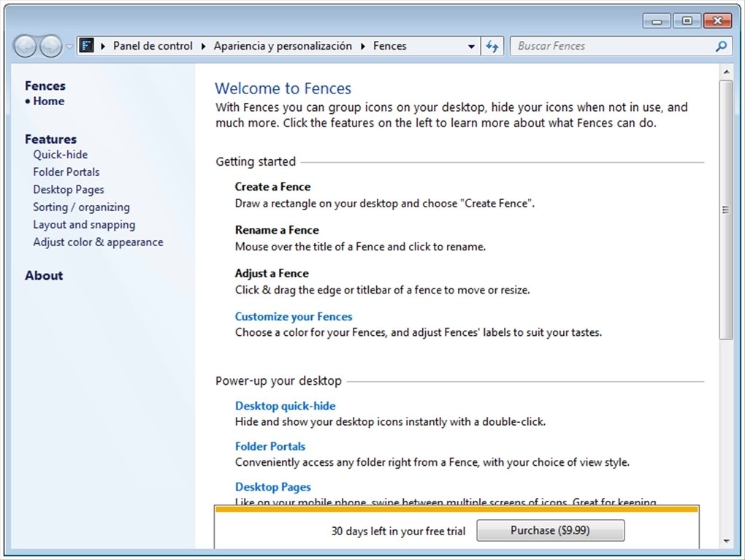Open Adjust color & appearance settings
Viewport: 745px width, 560px height.
click(98, 242)
